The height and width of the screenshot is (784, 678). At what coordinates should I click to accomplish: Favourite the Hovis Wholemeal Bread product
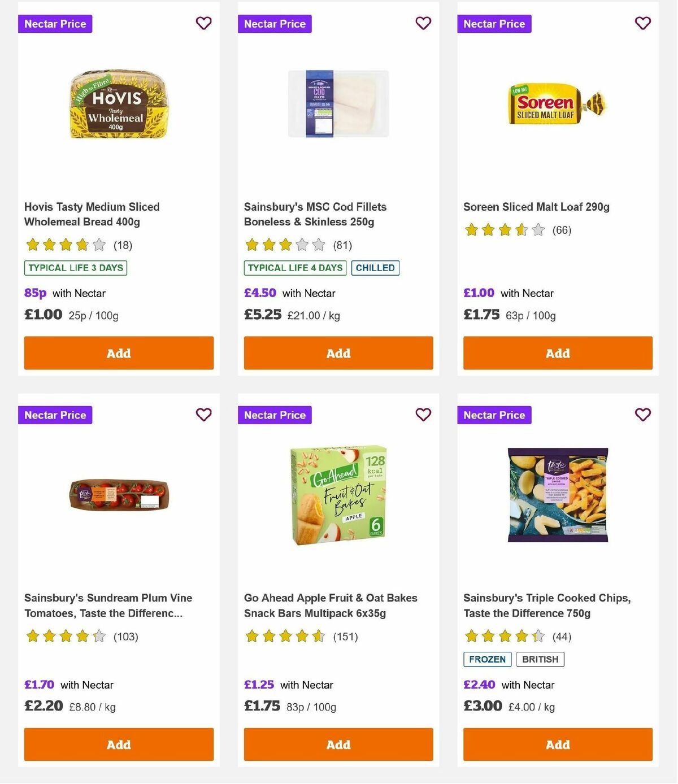click(203, 24)
